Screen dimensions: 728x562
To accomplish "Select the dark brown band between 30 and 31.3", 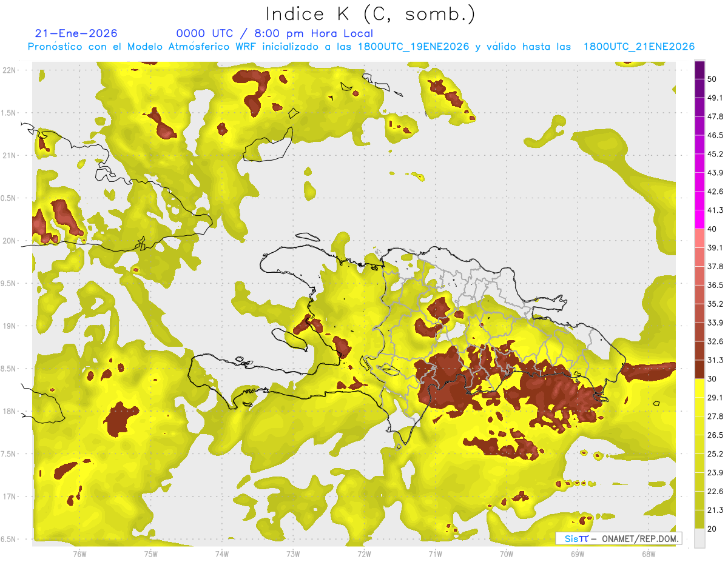I will pos(700,369).
